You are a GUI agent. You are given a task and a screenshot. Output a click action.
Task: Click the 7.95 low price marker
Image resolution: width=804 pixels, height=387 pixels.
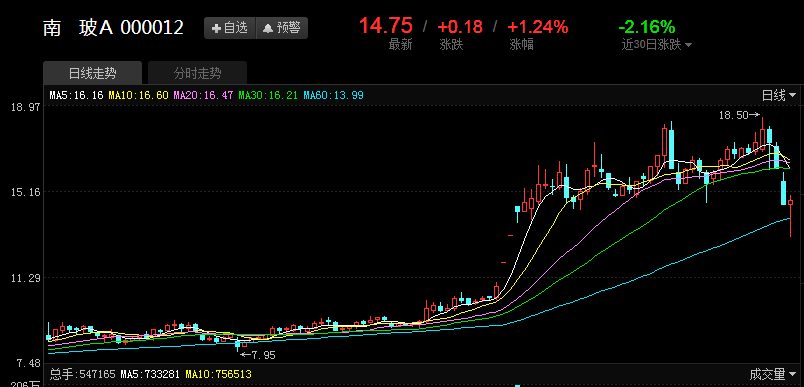click(257, 355)
